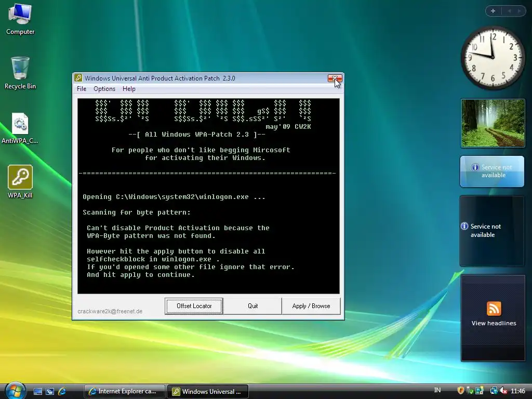Click the sidebar next page arrow
The height and width of the screenshot is (399, 532).
[x=519, y=11]
